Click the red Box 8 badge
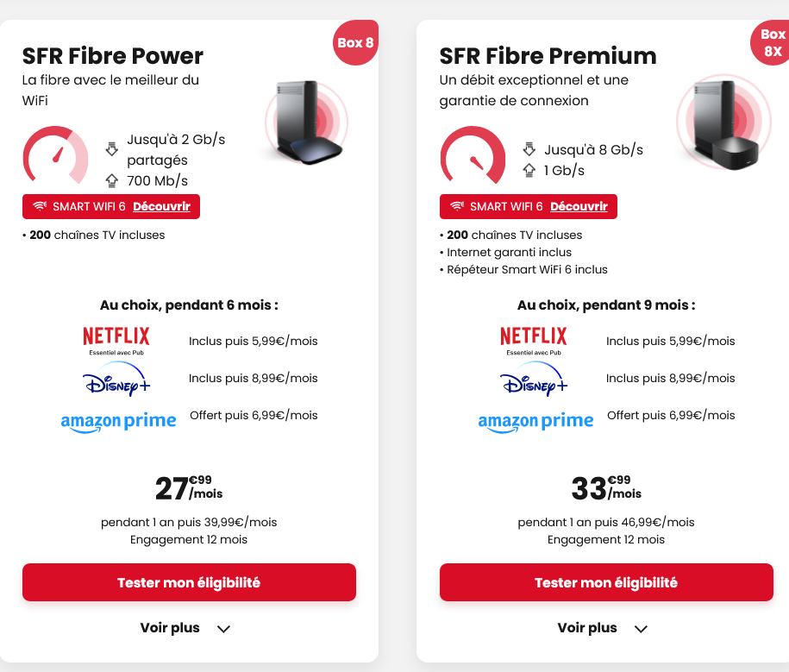 pos(354,42)
